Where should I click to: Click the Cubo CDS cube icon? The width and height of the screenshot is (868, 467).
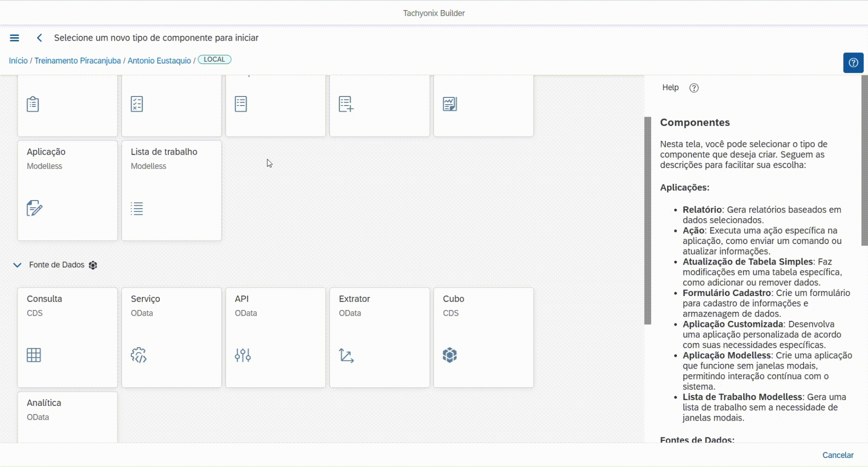point(450,355)
